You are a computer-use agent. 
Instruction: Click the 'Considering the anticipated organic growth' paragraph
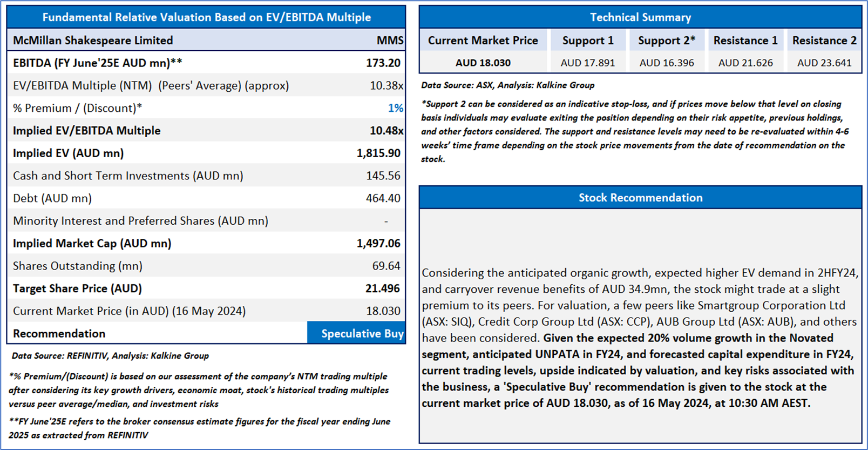640,338
